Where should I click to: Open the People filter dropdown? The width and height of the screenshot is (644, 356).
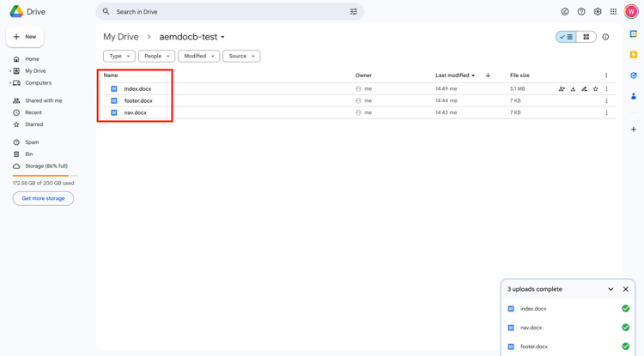coord(156,57)
